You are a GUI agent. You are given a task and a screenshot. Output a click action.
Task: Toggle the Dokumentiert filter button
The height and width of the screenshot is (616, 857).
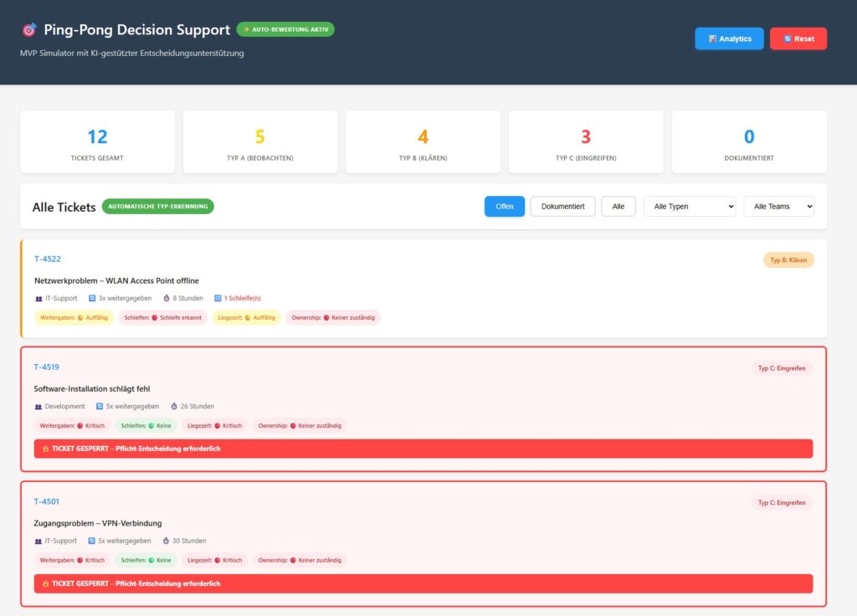562,207
